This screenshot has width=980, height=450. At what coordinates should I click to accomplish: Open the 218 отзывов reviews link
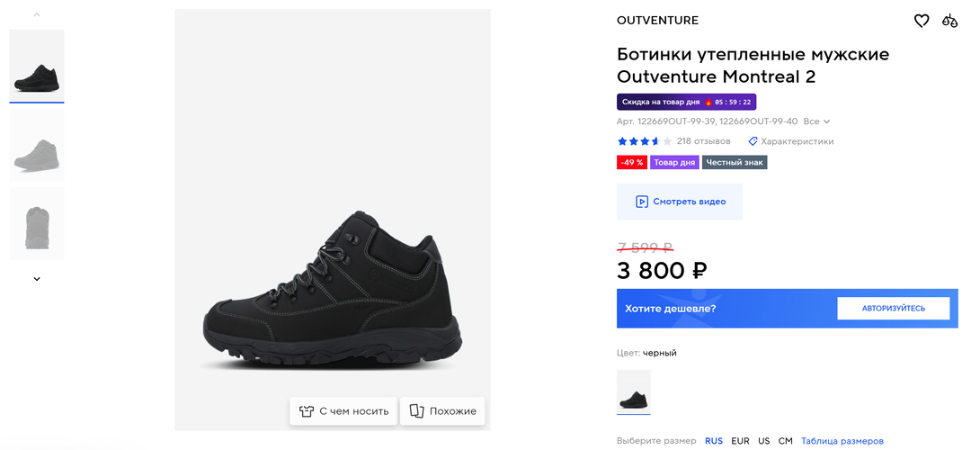tap(703, 141)
